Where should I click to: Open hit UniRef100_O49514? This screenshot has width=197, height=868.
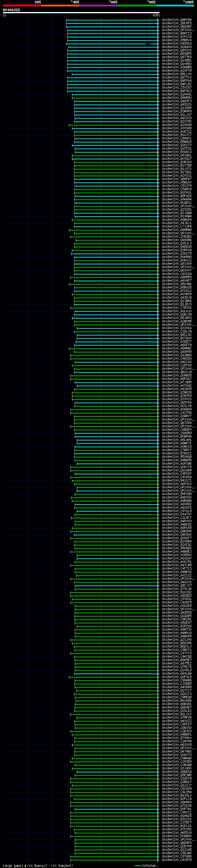[x=177, y=43]
